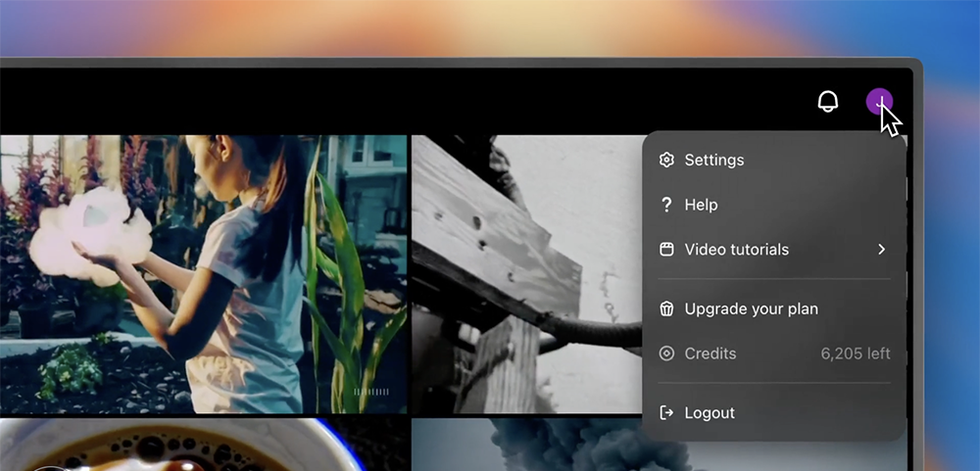Click the purple profile avatar

(879, 101)
